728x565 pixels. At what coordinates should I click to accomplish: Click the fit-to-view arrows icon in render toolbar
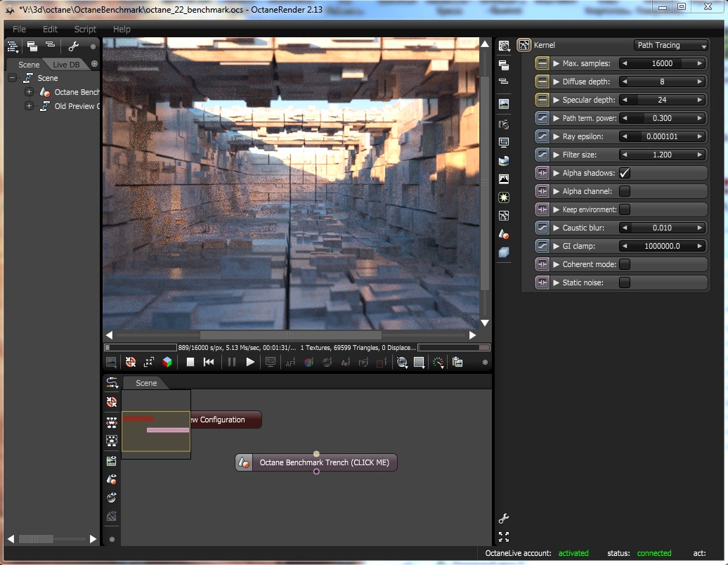[x=149, y=362]
